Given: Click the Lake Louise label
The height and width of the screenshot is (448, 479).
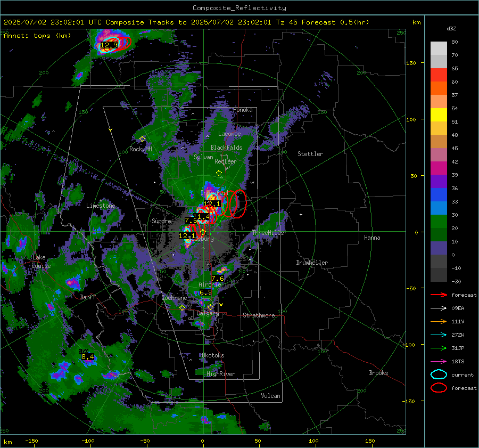Looking at the screenshot, I should click(x=41, y=262).
